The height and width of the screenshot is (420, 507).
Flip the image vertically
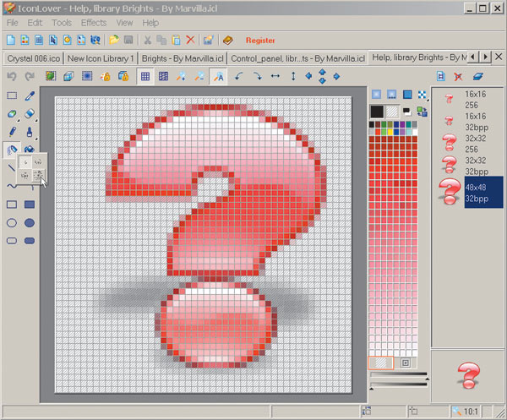click(293, 76)
